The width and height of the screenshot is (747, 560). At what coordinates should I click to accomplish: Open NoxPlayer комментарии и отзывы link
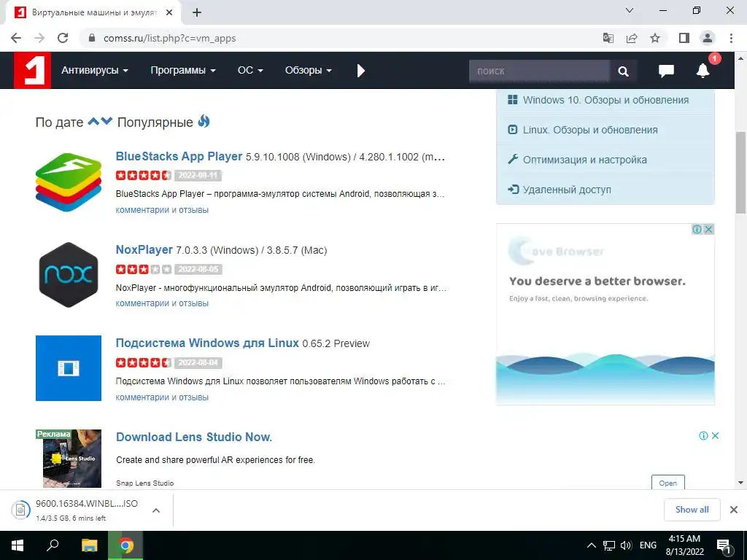[162, 303]
